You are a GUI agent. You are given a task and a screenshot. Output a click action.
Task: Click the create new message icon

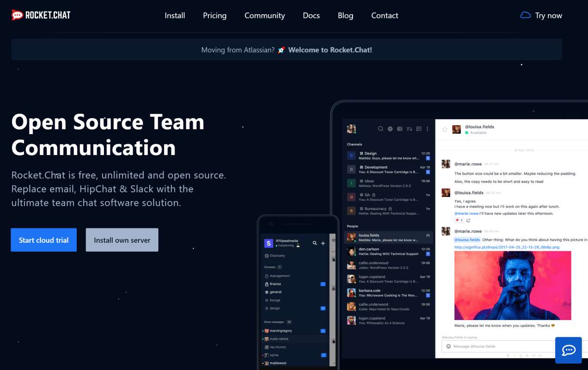coord(419,129)
